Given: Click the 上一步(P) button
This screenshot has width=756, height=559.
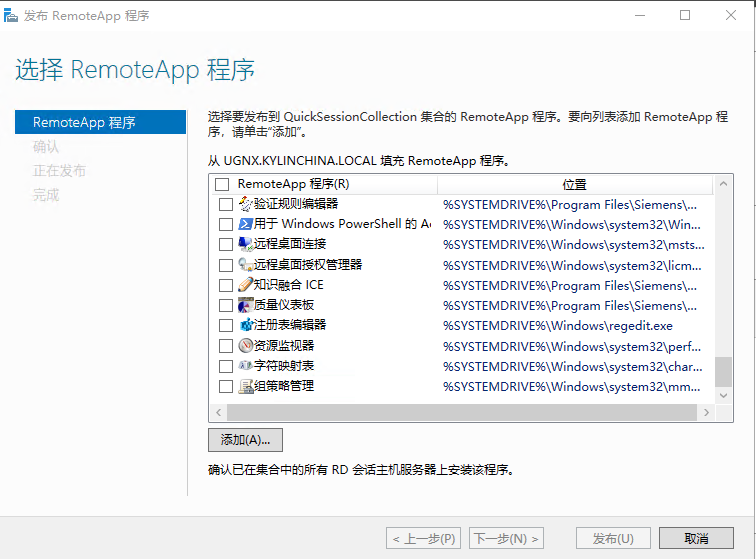Looking at the screenshot, I should 423,538.
